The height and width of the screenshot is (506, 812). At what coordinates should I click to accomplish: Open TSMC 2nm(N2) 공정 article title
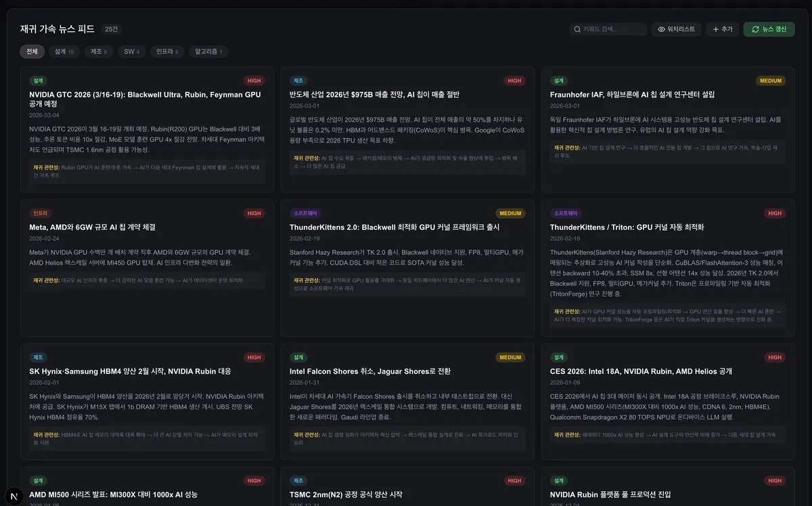tap(346, 495)
